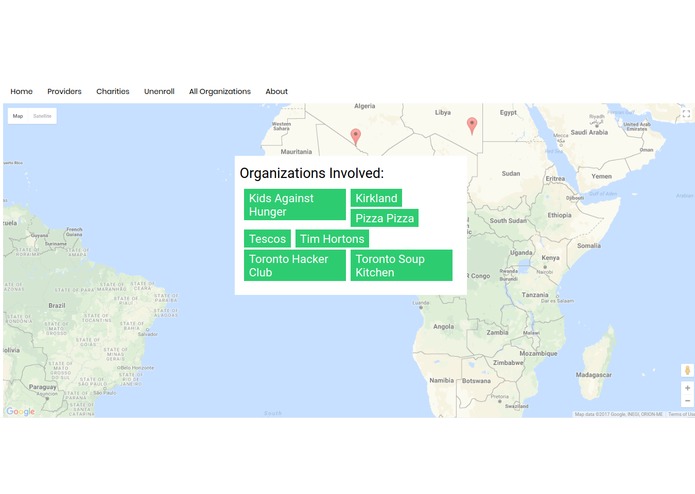Open the Google logo link
The height and width of the screenshot is (494, 695).
coord(20,412)
